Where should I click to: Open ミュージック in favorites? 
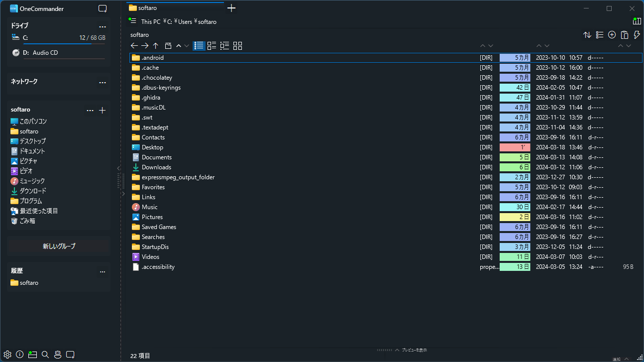(28, 181)
